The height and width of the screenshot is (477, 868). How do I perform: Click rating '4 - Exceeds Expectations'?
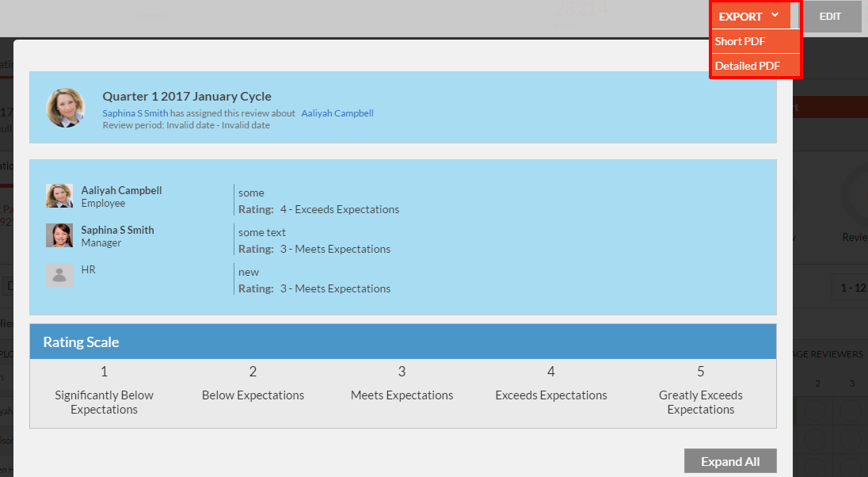(339, 209)
